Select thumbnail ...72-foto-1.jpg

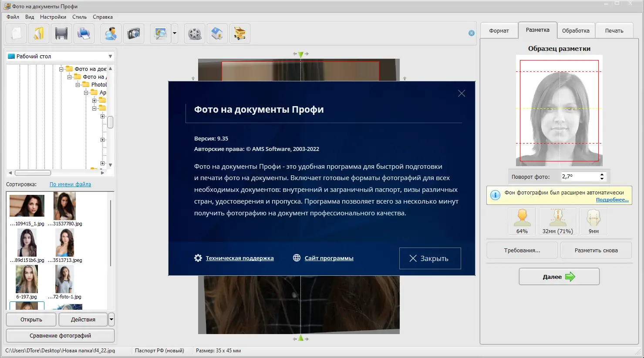click(x=64, y=279)
